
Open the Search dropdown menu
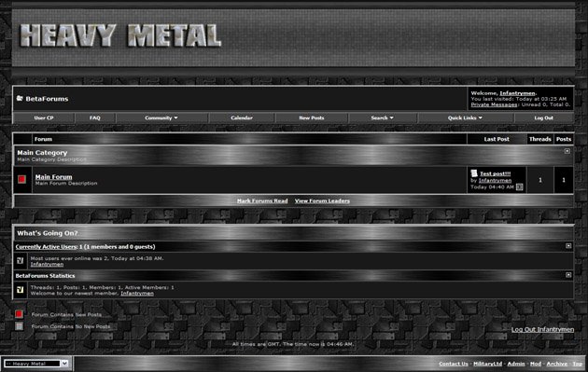(x=382, y=118)
